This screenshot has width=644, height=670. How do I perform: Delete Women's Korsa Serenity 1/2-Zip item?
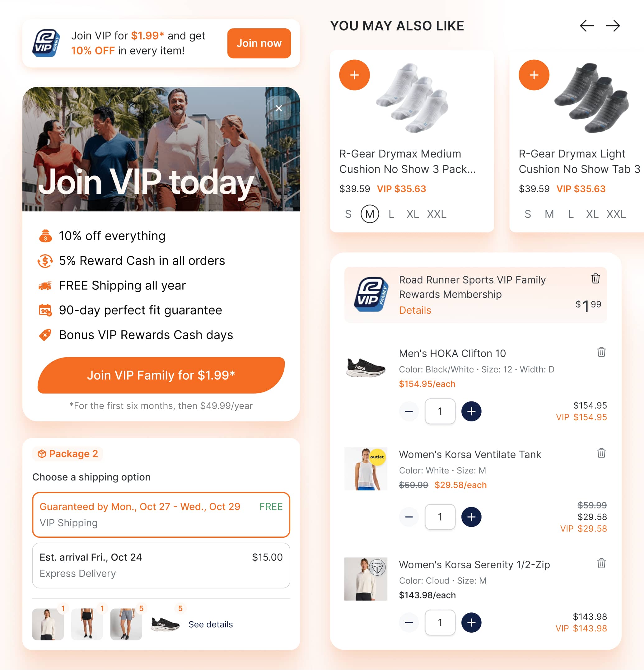point(601,563)
